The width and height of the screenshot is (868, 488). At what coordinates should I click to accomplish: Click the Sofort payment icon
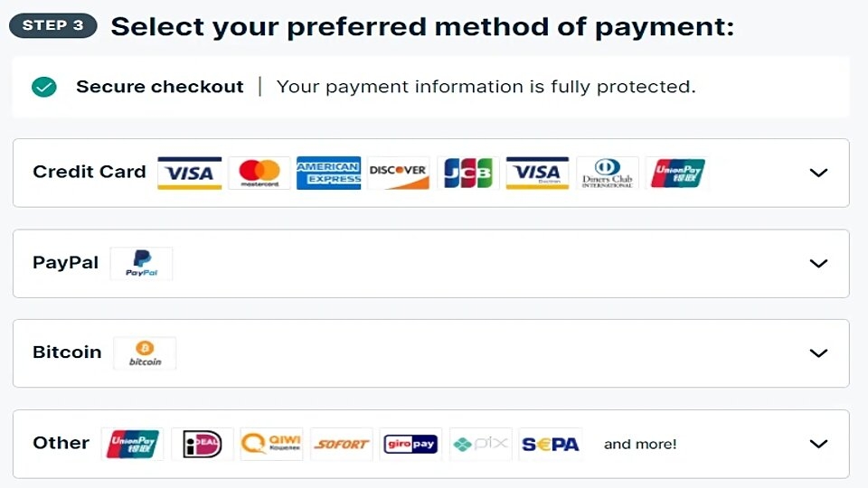point(342,444)
